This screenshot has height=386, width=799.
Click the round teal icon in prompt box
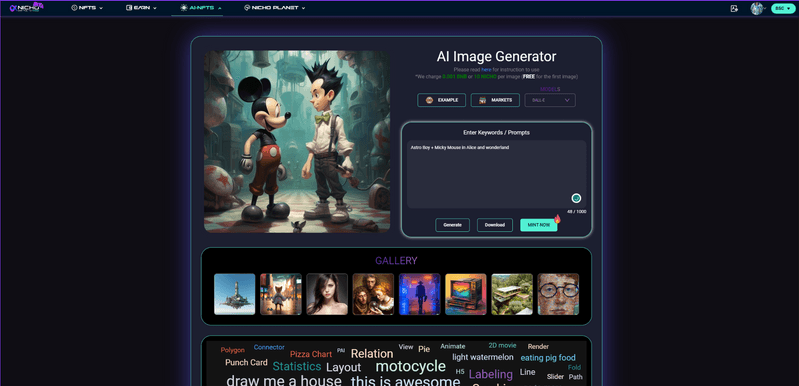(x=576, y=198)
